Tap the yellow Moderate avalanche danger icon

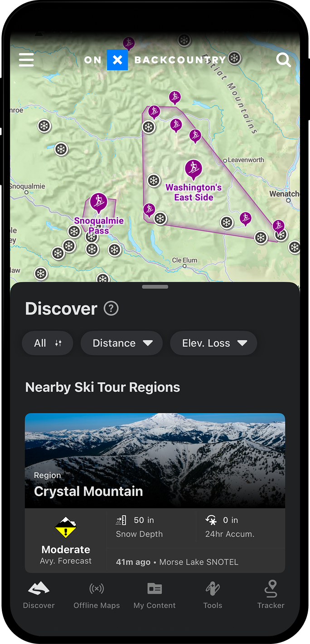[66, 527]
